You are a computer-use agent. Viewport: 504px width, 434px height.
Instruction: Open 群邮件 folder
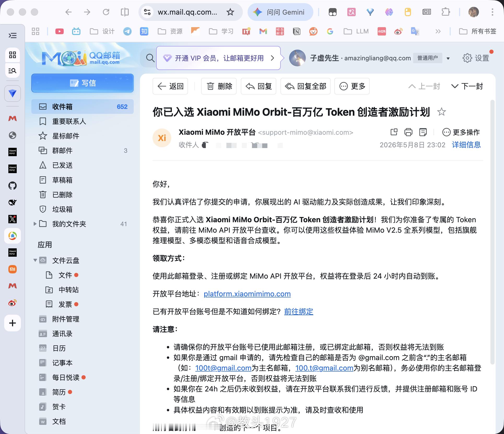click(83, 151)
